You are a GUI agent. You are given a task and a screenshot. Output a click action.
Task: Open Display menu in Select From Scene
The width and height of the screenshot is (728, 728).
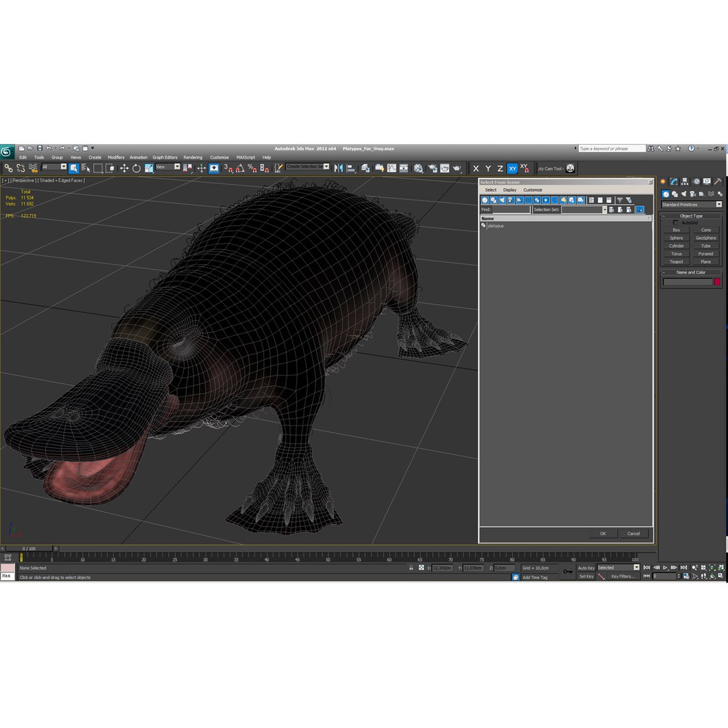coord(510,190)
